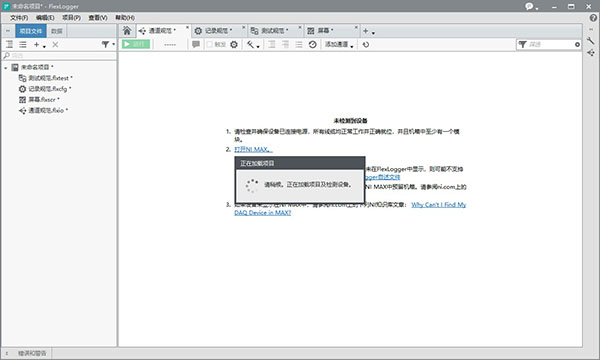Open the project pane filter dropdown
Screen dimensions: 600x360
pyautogui.click(x=108, y=44)
